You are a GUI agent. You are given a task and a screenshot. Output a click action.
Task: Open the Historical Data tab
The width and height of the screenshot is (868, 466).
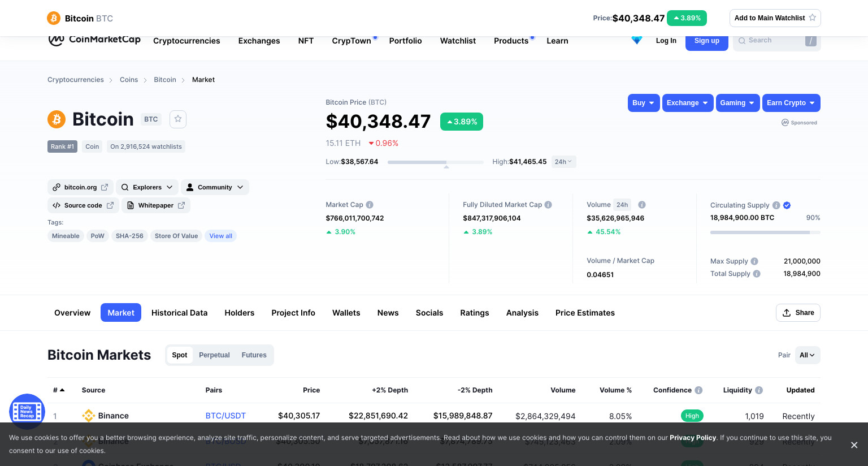point(179,313)
